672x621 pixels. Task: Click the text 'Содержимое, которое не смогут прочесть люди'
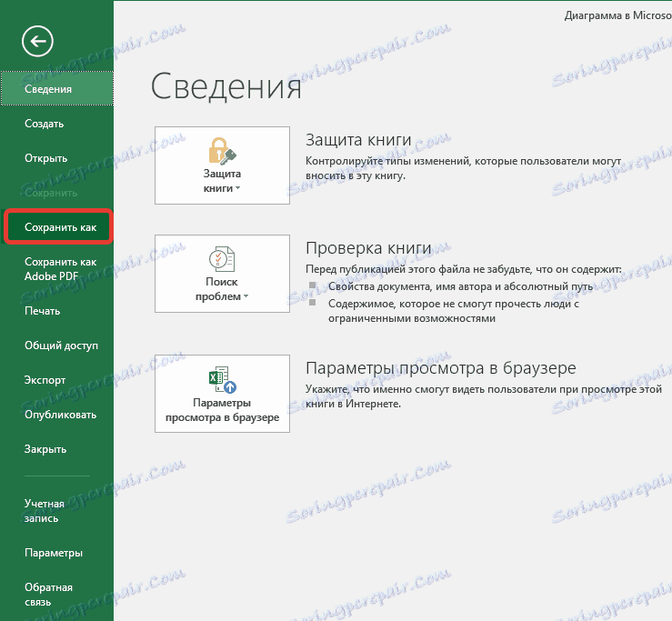coord(454,304)
